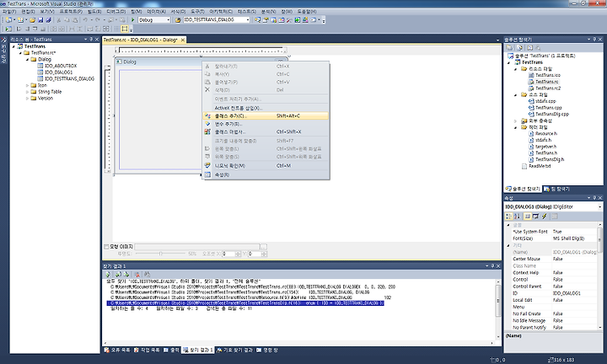Select IDD_TESTTRANS_DIALOG in Resource View tree
Screen dimensions: 607x364
point(69,79)
